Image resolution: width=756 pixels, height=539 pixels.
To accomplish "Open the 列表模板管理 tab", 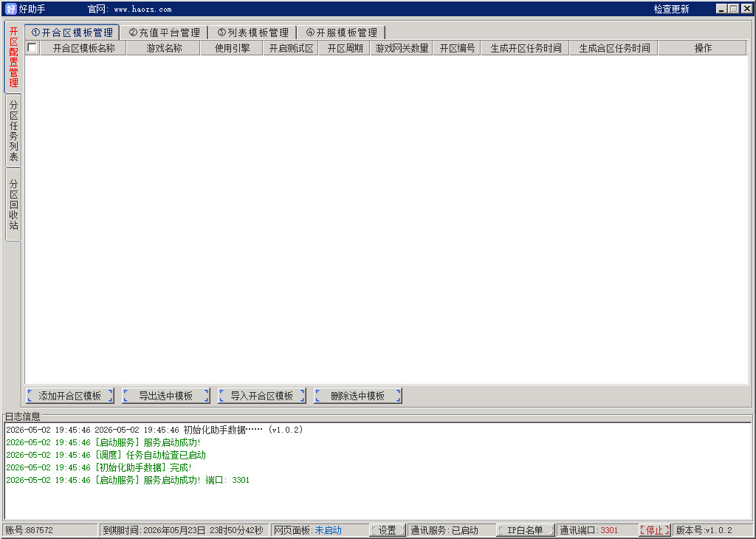I will (x=253, y=32).
